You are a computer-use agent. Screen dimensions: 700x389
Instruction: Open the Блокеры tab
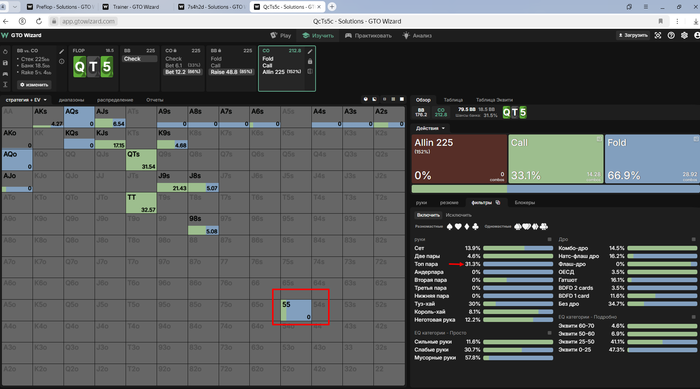[x=524, y=202]
